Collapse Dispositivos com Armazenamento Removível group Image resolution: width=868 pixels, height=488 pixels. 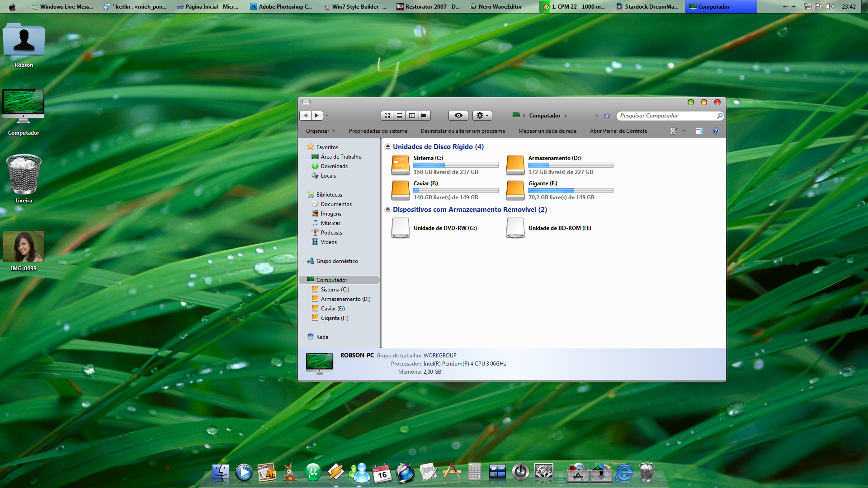pos(388,210)
